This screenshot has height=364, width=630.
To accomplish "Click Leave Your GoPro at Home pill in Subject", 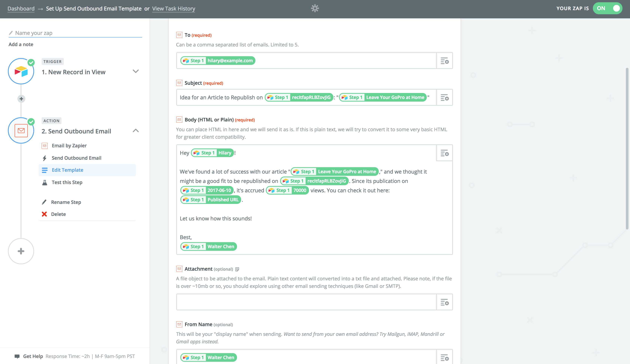I will tap(383, 97).
